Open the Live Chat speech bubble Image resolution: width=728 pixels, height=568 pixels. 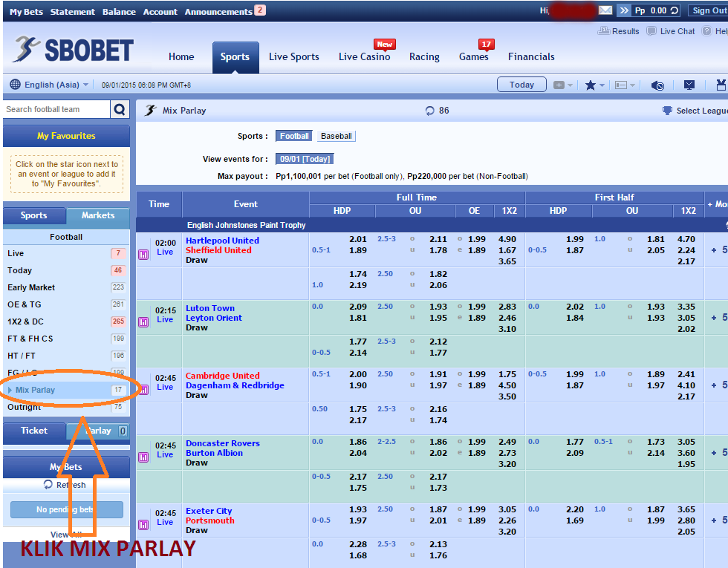pos(651,31)
